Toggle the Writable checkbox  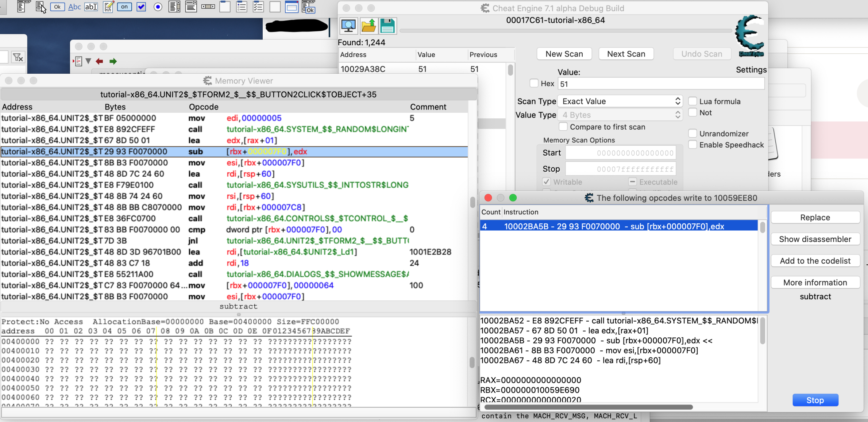(546, 182)
